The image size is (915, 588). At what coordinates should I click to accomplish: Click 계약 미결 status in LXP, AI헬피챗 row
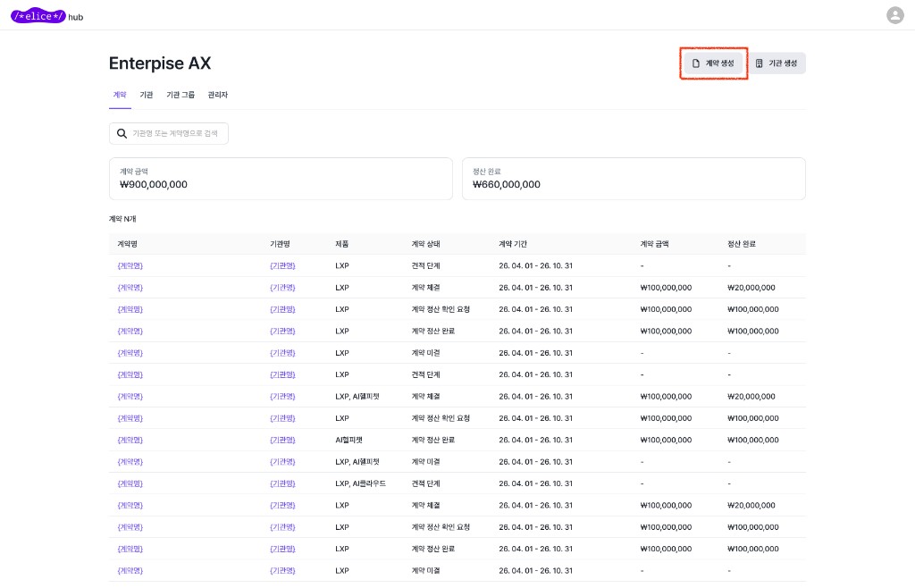coord(426,461)
